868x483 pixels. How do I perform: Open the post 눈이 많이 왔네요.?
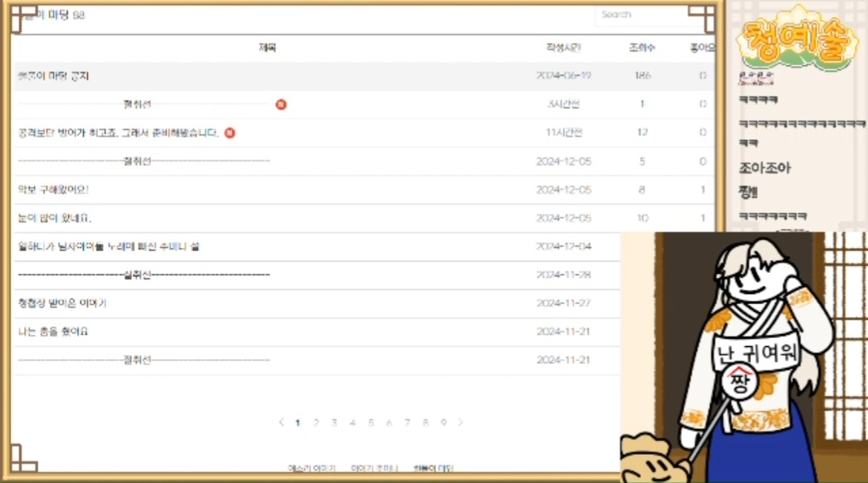coord(55,218)
